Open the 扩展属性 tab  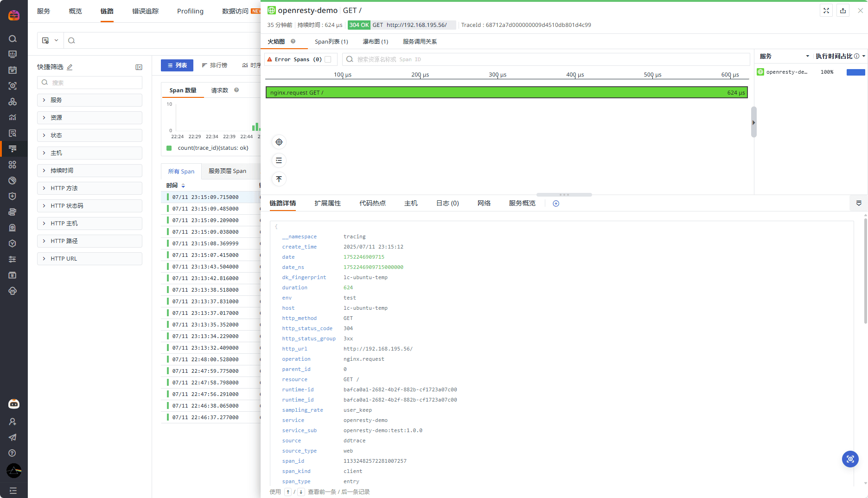point(327,204)
